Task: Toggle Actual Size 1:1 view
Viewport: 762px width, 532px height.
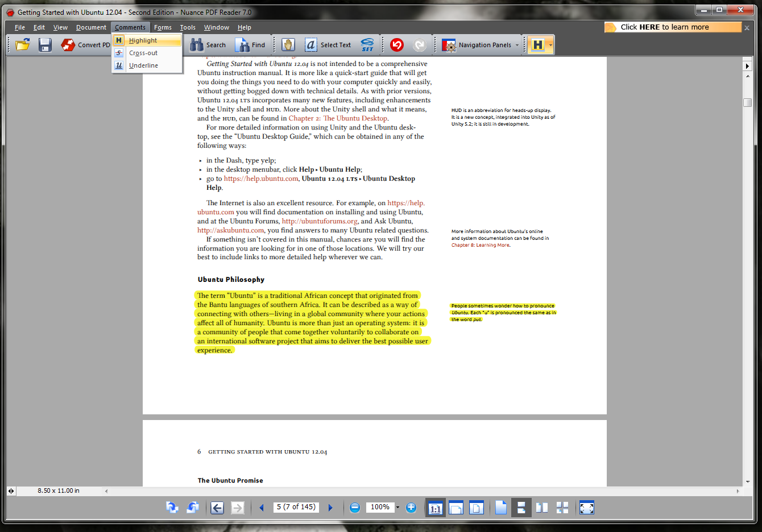Action: click(x=436, y=508)
